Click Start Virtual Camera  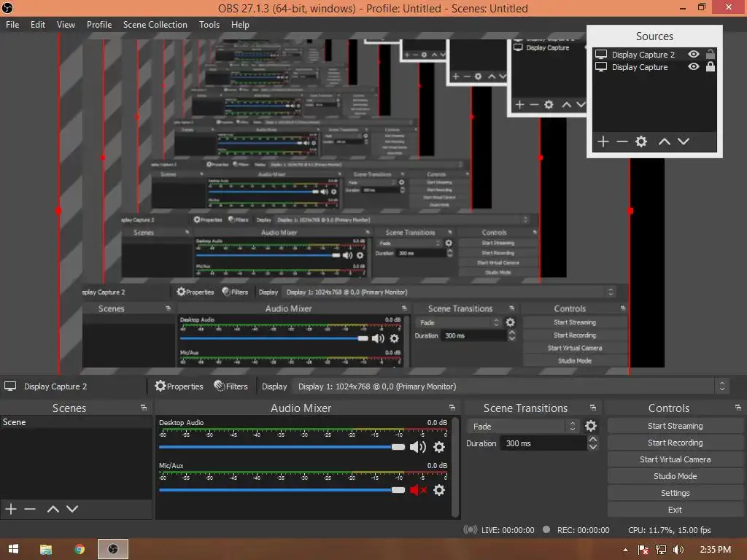(x=675, y=459)
